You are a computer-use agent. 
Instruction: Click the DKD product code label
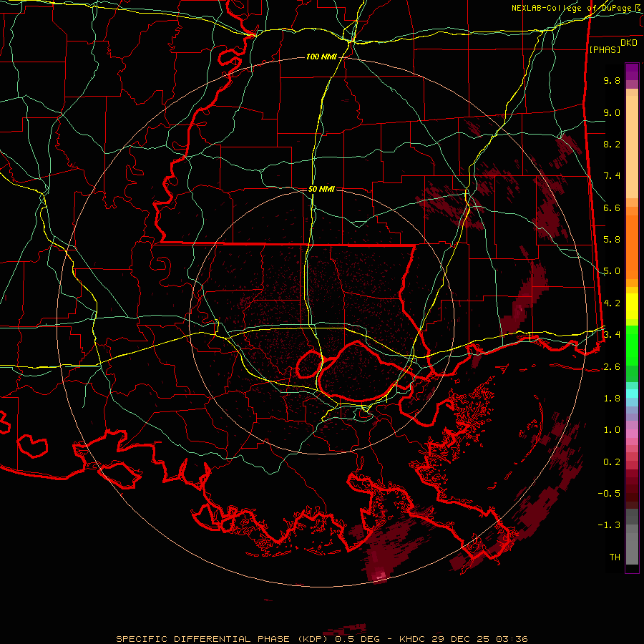pos(628,43)
